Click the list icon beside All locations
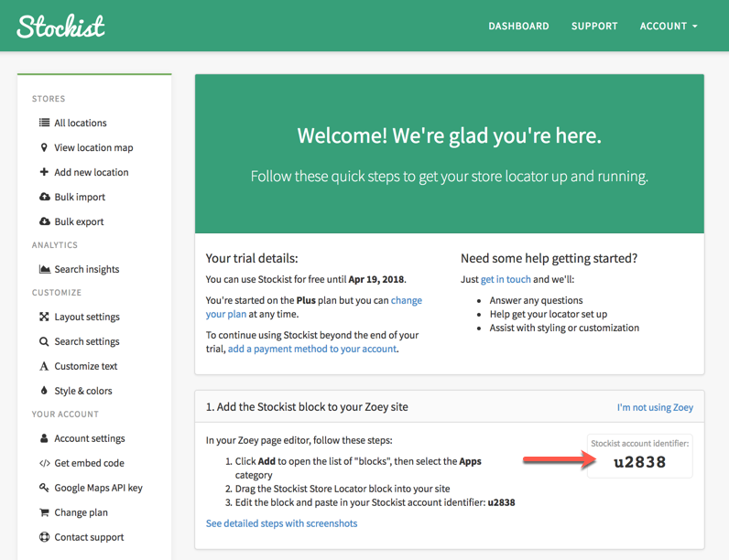Image resolution: width=729 pixels, height=560 pixels. [44, 123]
